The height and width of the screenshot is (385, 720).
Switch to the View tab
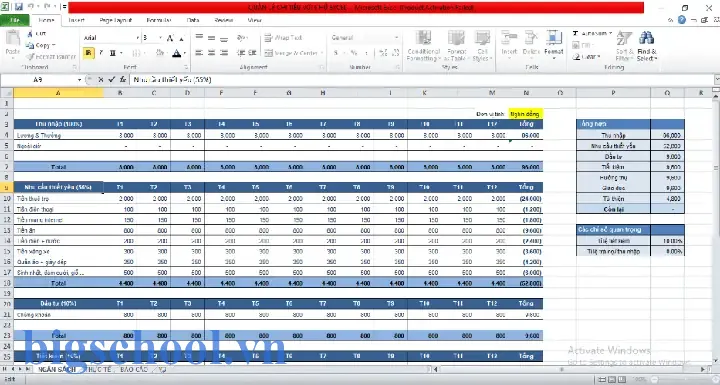click(254, 20)
